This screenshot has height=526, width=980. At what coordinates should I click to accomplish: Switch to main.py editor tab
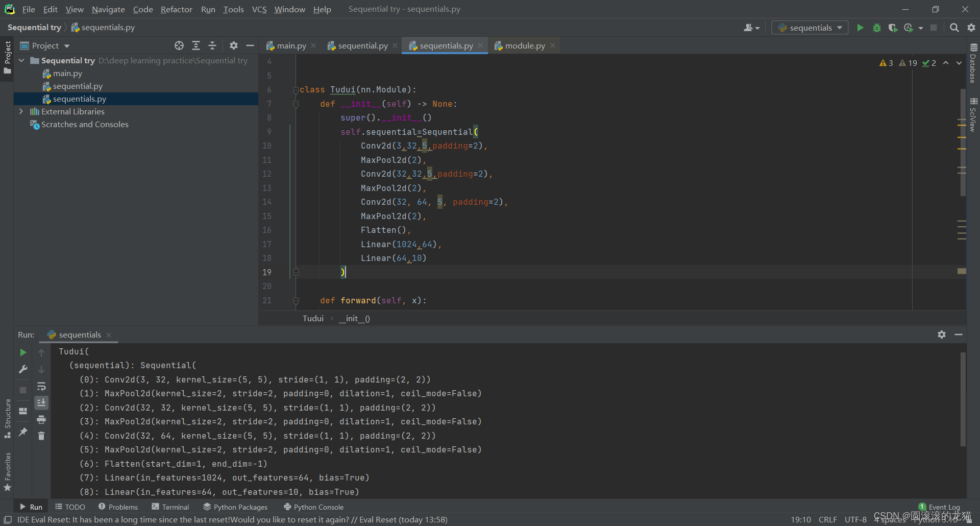[291, 45]
